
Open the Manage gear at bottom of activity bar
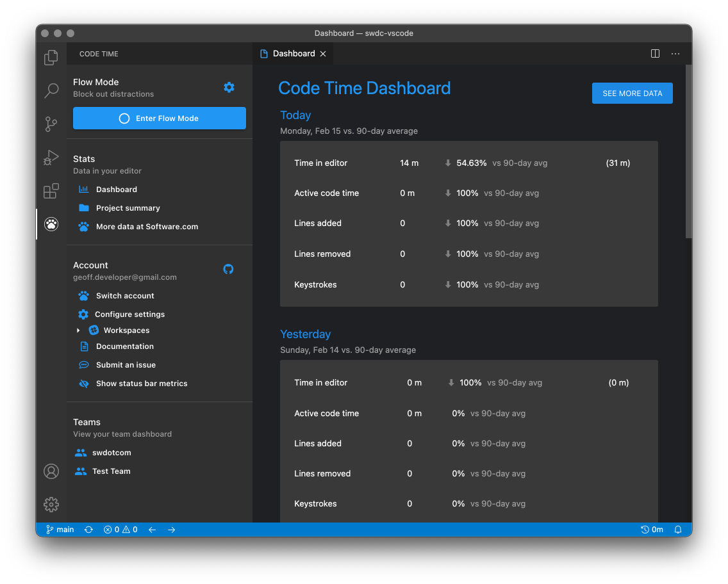tap(51, 504)
